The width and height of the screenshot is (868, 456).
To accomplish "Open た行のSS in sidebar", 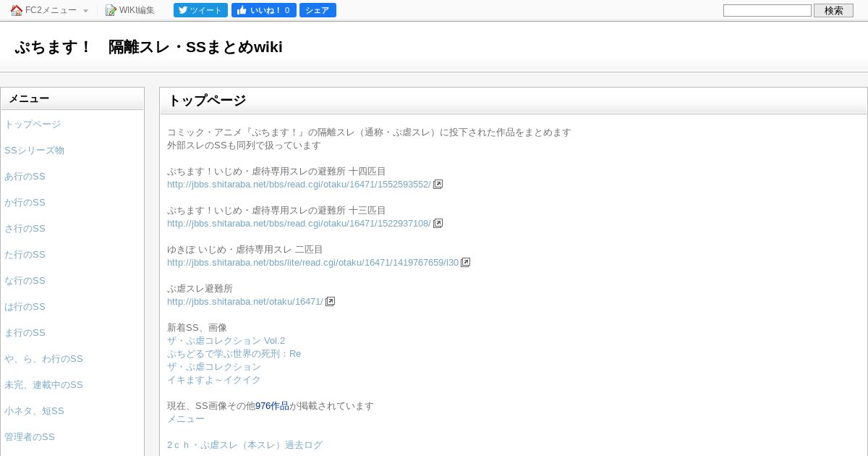I will point(25,255).
